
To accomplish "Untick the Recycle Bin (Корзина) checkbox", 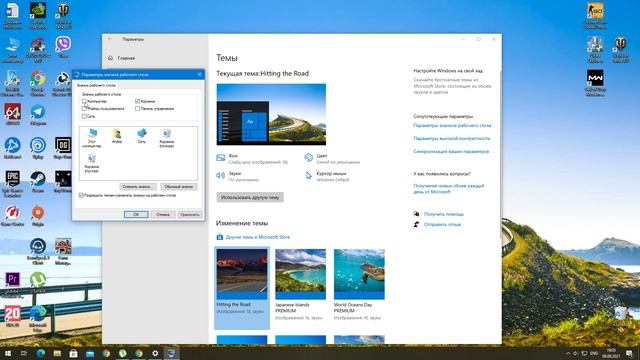I will coord(138,101).
